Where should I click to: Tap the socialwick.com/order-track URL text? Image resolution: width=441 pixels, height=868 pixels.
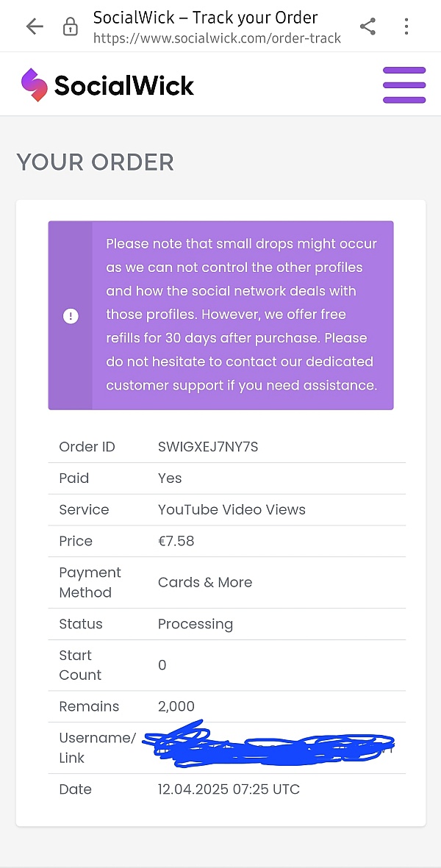tap(217, 38)
